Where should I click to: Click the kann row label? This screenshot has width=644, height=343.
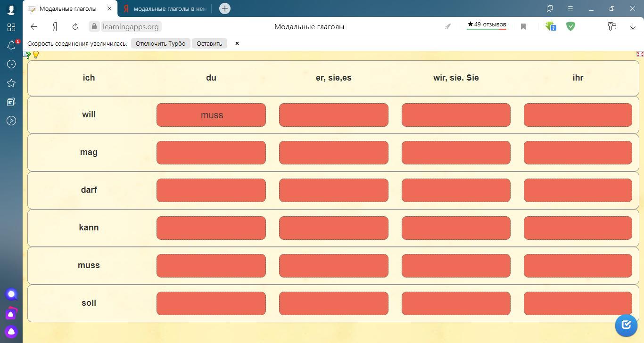(89, 228)
